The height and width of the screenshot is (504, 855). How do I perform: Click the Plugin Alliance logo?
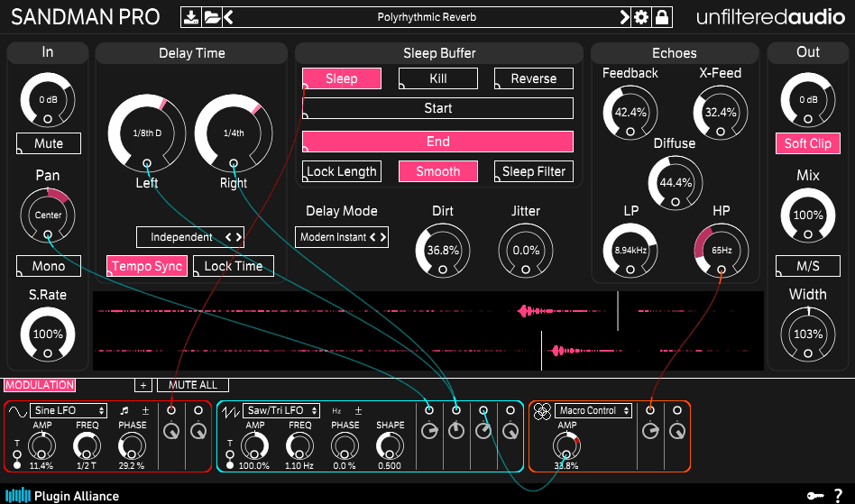[62, 495]
